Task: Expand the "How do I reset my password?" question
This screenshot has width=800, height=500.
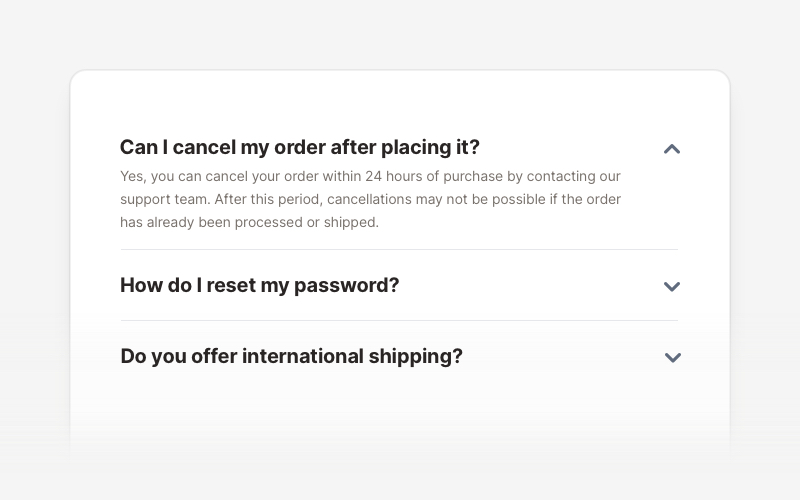Action: [259, 285]
